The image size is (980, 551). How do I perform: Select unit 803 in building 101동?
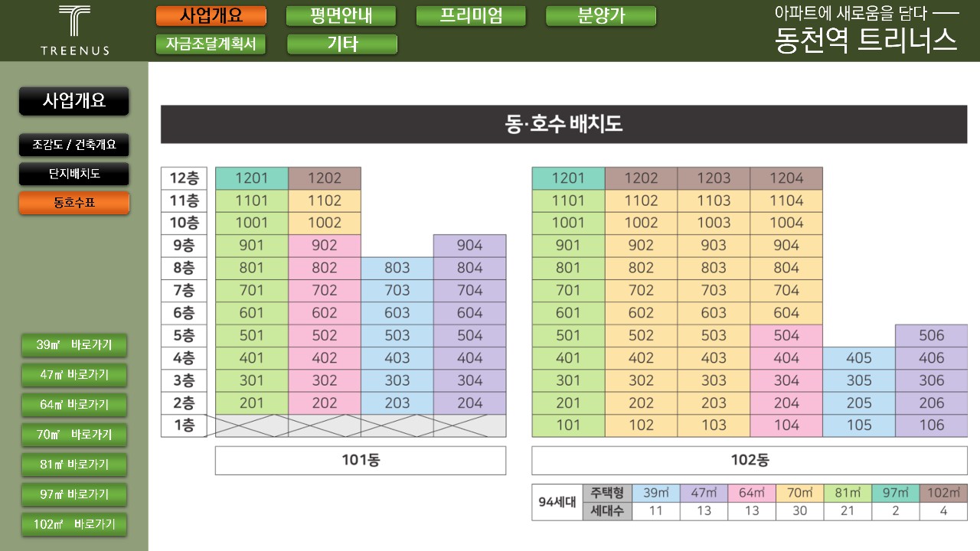coord(397,268)
